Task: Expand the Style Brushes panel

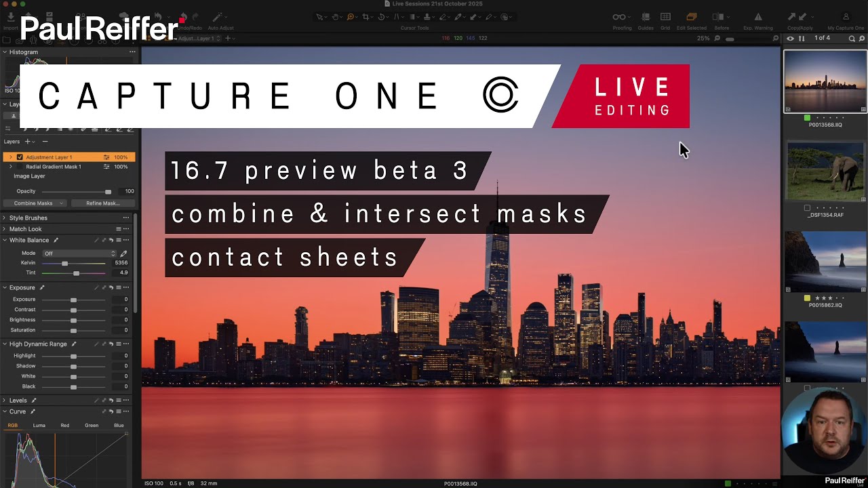Action: pos(5,218)
